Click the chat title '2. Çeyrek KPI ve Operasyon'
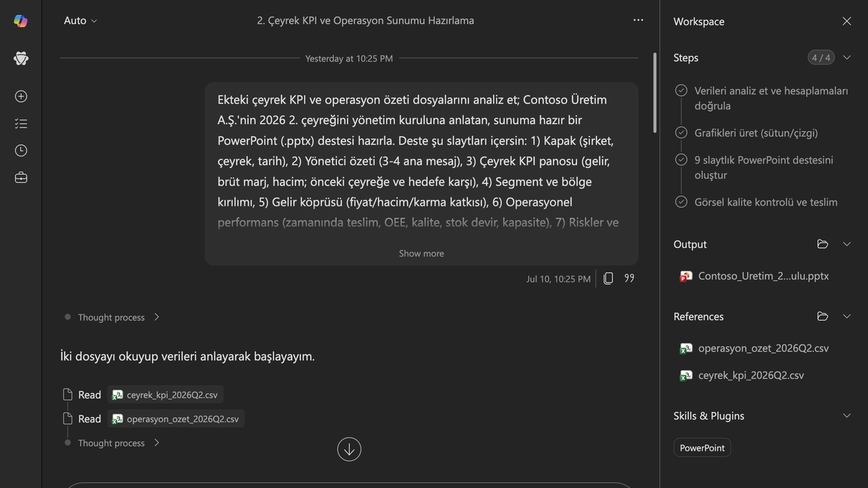Image resolution: width=868 pixels, height=488 pixels. point(366,20)
